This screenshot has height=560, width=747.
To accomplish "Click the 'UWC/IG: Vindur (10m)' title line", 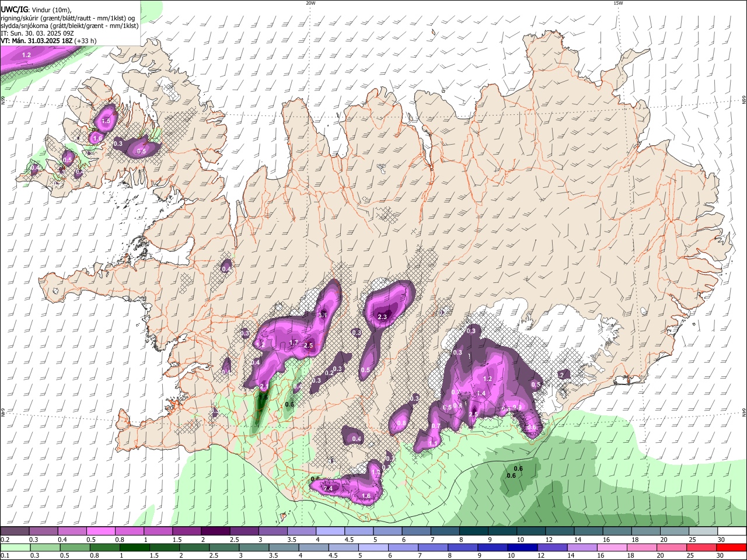I will click(x=36, y=10).
